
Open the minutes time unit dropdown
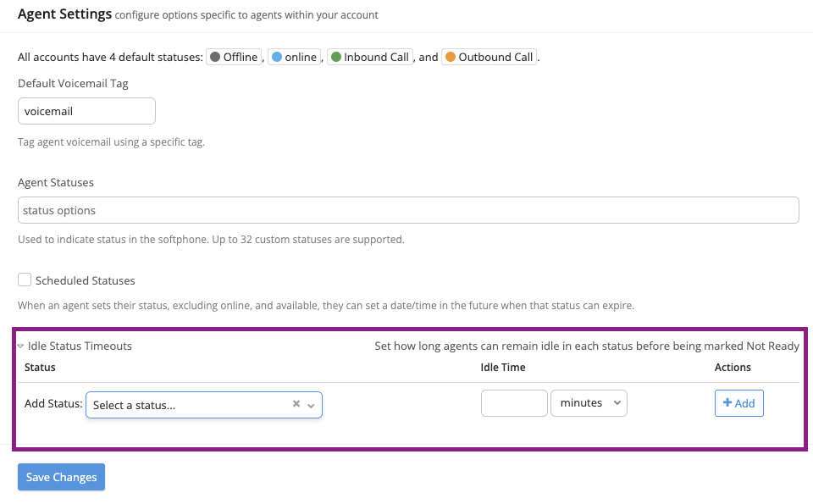[x=589, y=403]
